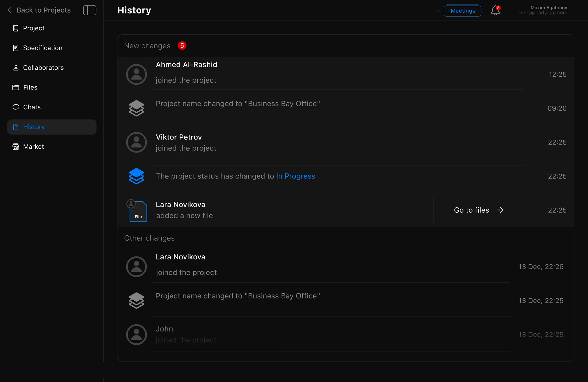Click the Files folder icon
This screenshot has height=382, width=588.
tap(16, 88)
